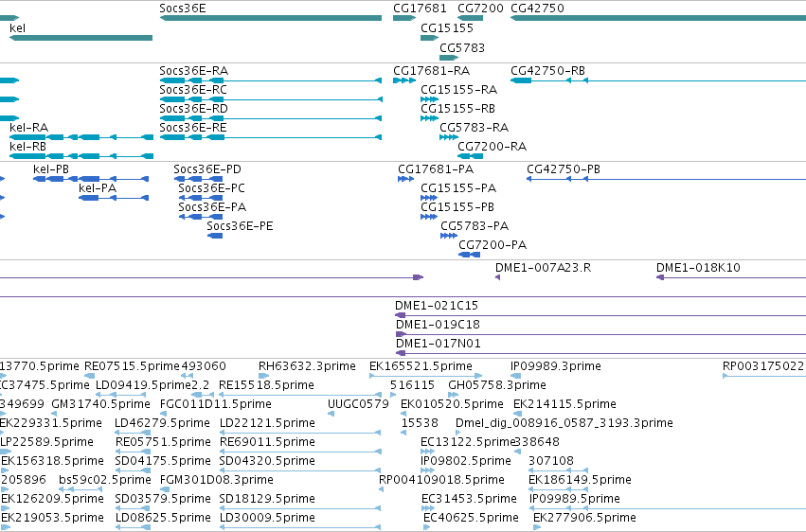Click the DME1-017N01 clone feature
806x532 pixels.
[x=600, y=353]
